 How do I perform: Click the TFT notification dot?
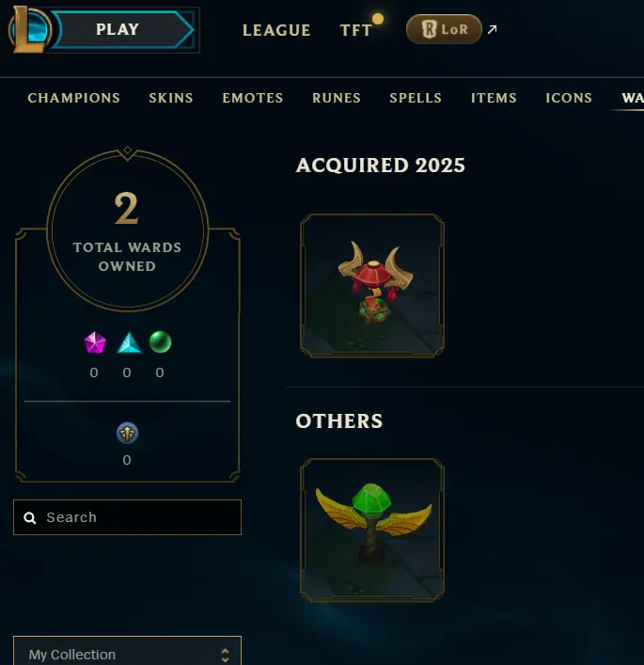(x=377, y=19)
